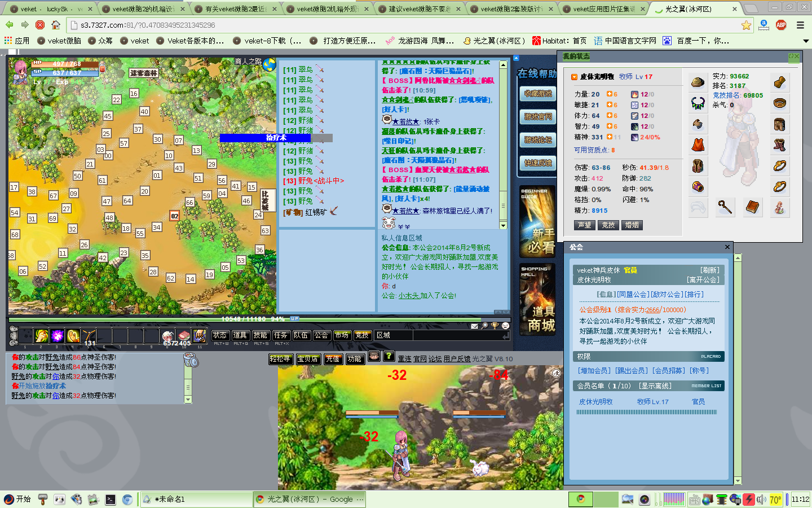Switch to 建议veket微脑 browser tab
The width and height of the screenshot is (812, 508).
(x=420, y=9)
